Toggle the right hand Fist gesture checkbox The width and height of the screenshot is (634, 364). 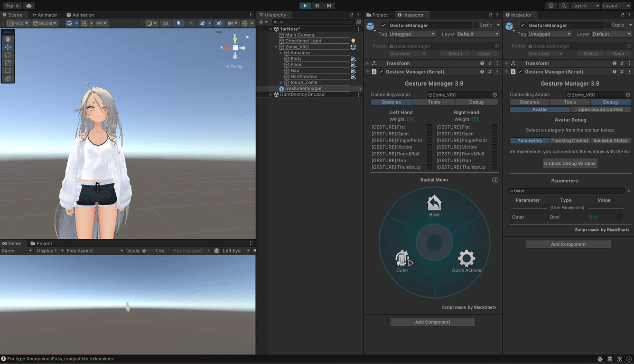point(495,126)
